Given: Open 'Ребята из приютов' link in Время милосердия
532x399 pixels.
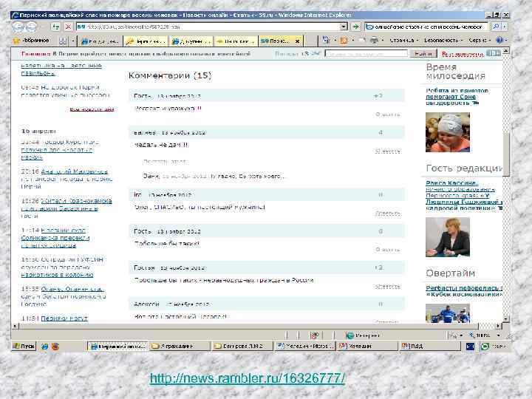Looking at the screenshot, I should point(457,97).
